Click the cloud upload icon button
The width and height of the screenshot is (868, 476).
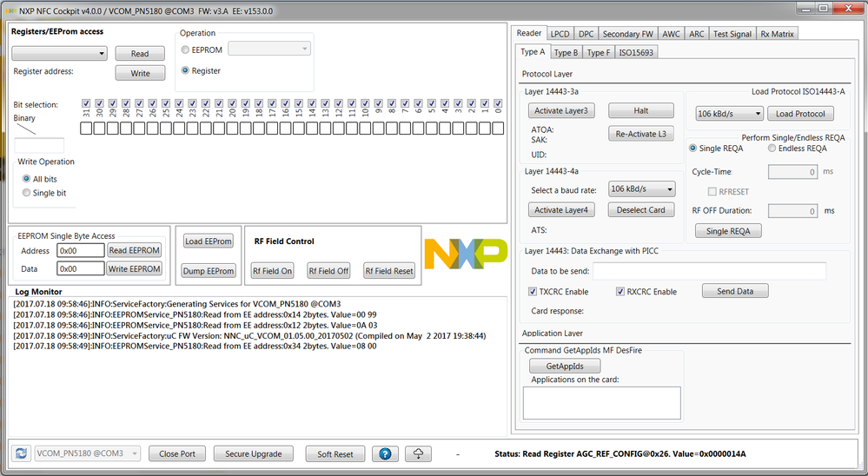click(418, 454)
